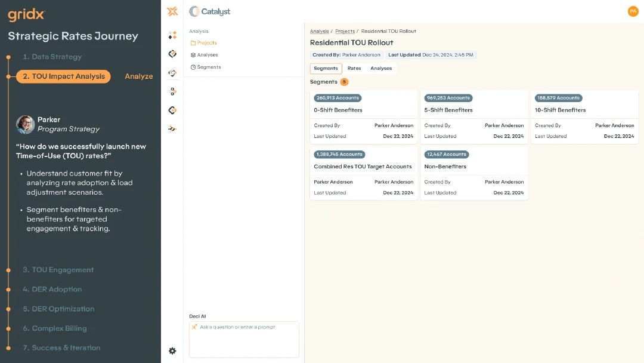The image size is (644, 363).
Task: Open Analyses in the Analysis navigation
Action: [208, 55]
